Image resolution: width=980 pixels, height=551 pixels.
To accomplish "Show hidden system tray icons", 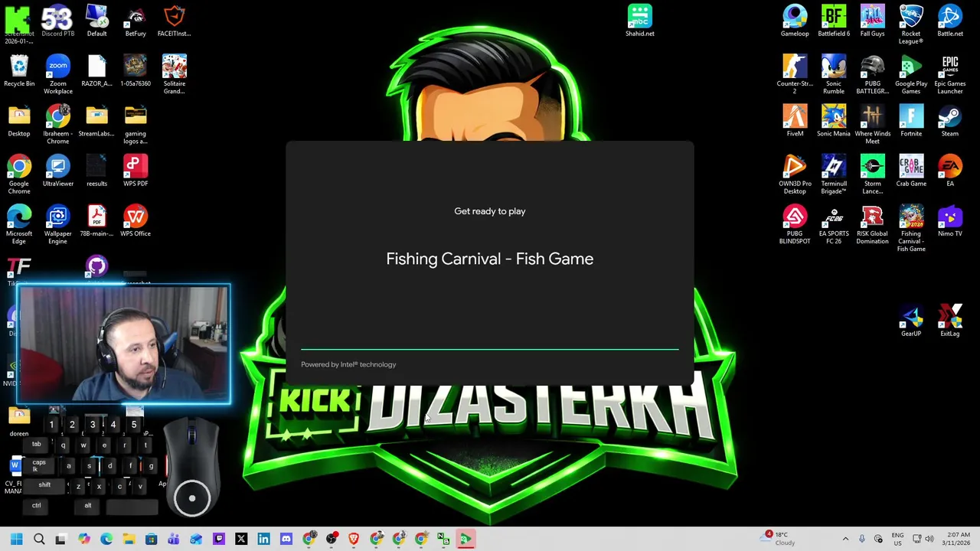I will click(845, 540).
